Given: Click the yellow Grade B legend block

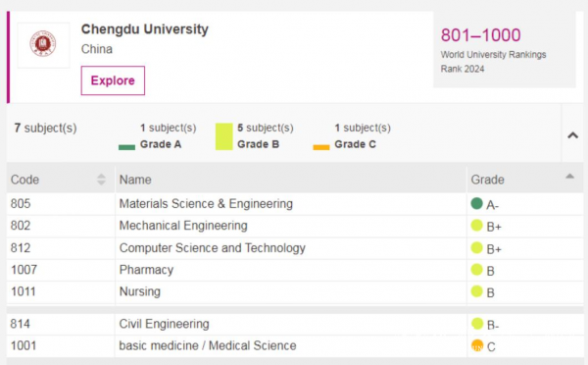Looking at the screenshot, I should click(223, 136).
